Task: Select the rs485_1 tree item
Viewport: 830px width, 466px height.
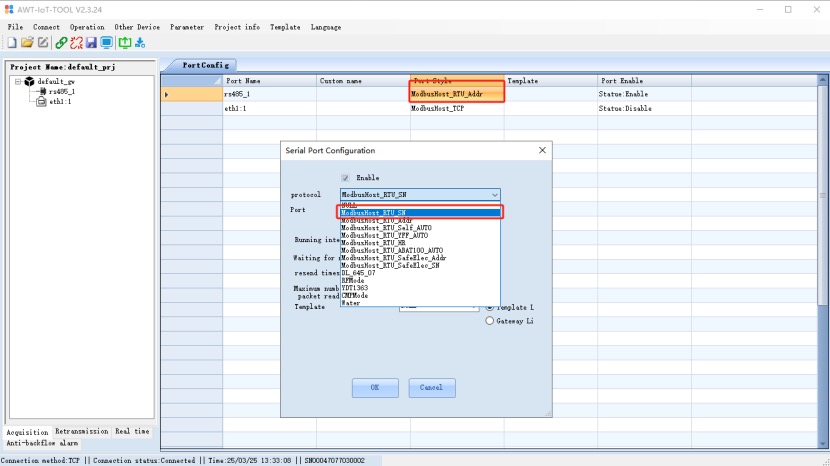Action: point(62,91)
